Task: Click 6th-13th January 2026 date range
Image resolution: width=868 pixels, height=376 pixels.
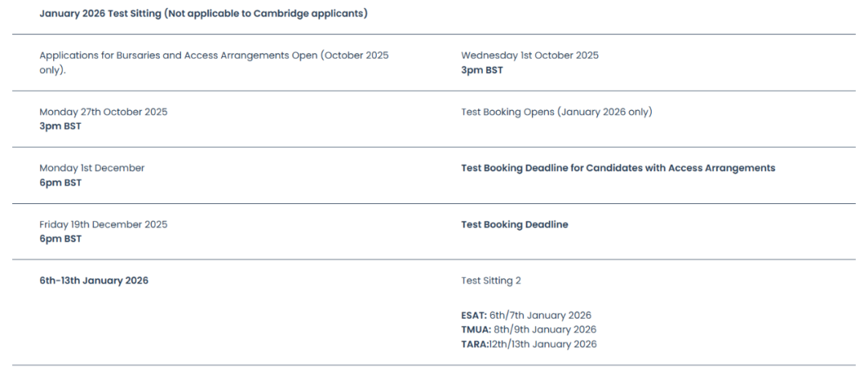Action: (94, 280)
